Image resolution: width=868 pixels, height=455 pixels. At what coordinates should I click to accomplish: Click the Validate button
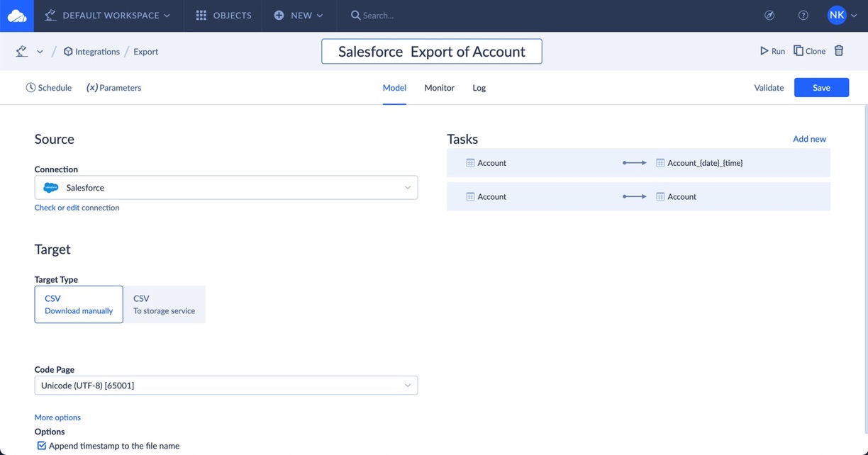[769, 88]
